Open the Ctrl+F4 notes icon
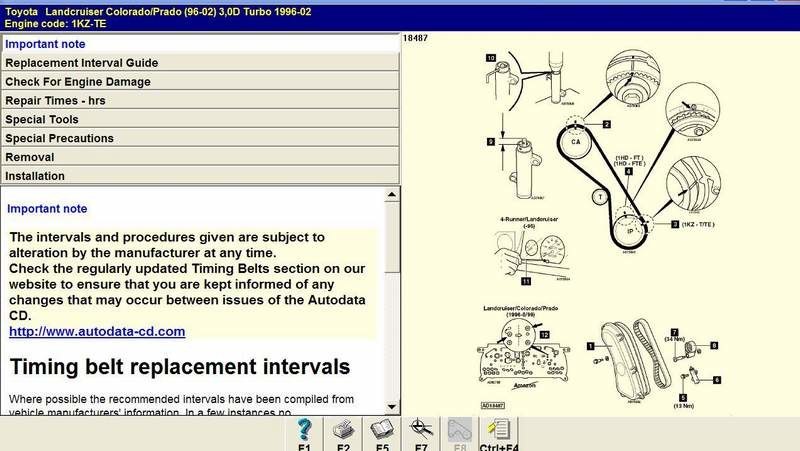 click(497, 430)
